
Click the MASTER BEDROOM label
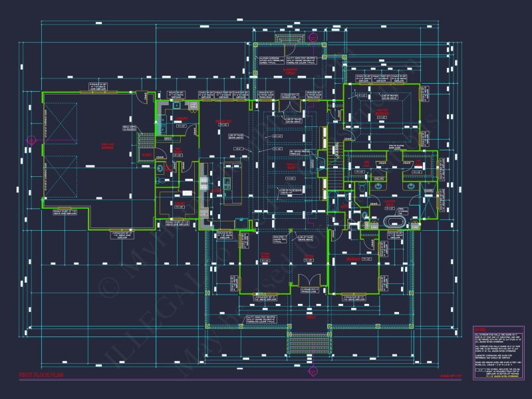[x=382, y=112]
